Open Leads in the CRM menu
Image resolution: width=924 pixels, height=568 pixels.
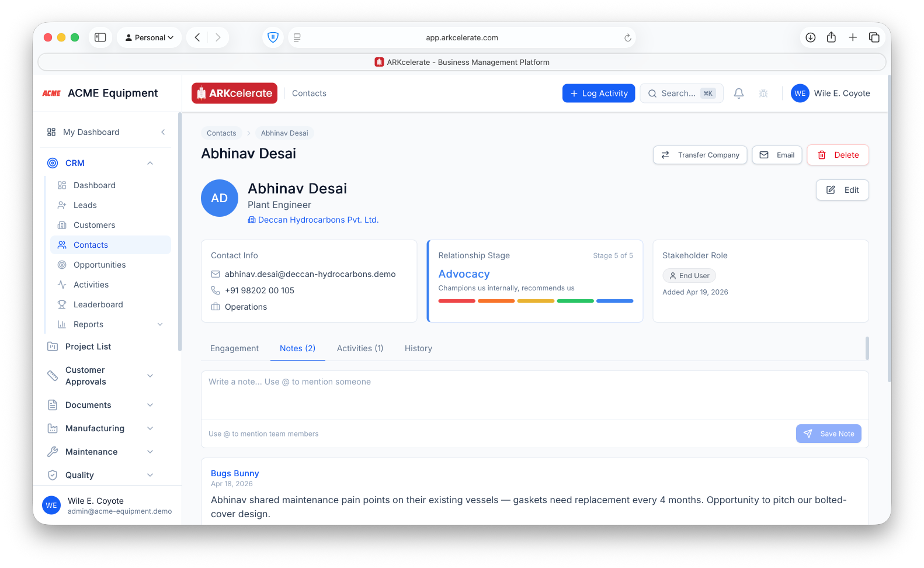point(111,205)
